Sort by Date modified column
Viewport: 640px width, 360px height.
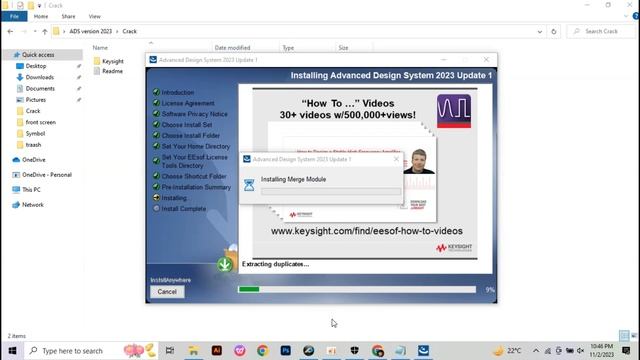coord(232,48)
